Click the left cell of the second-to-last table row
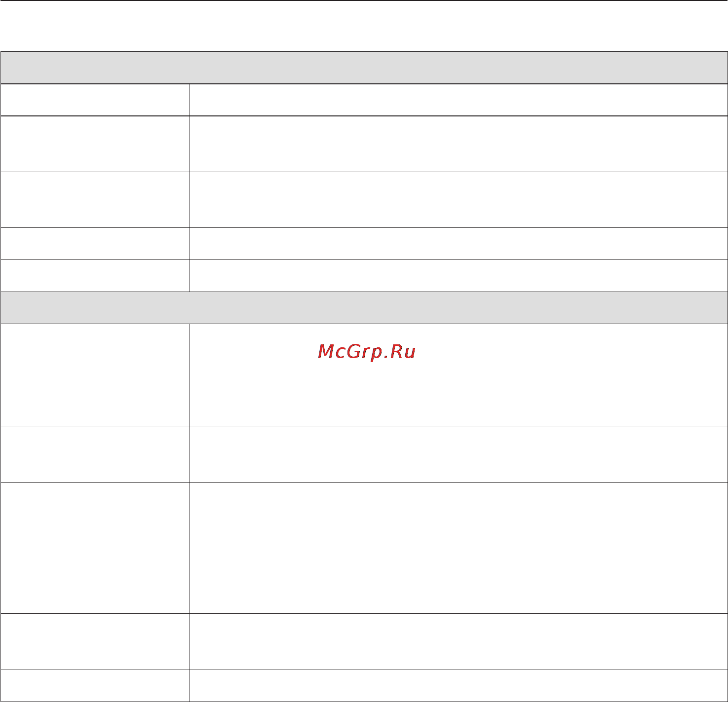Screen dimensions: 728x702 click(x=95, y=641)
